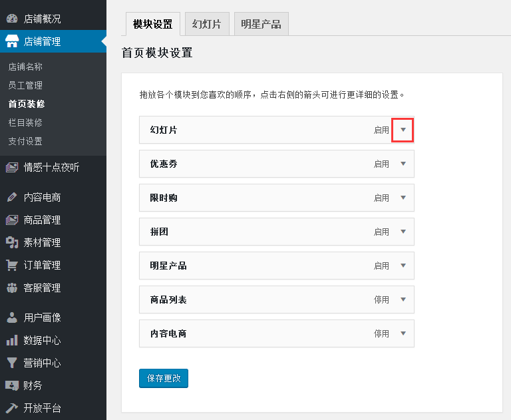Open 营销中心 funnel icon
This screenshot has height=420, width=511.
pos(12,363)
